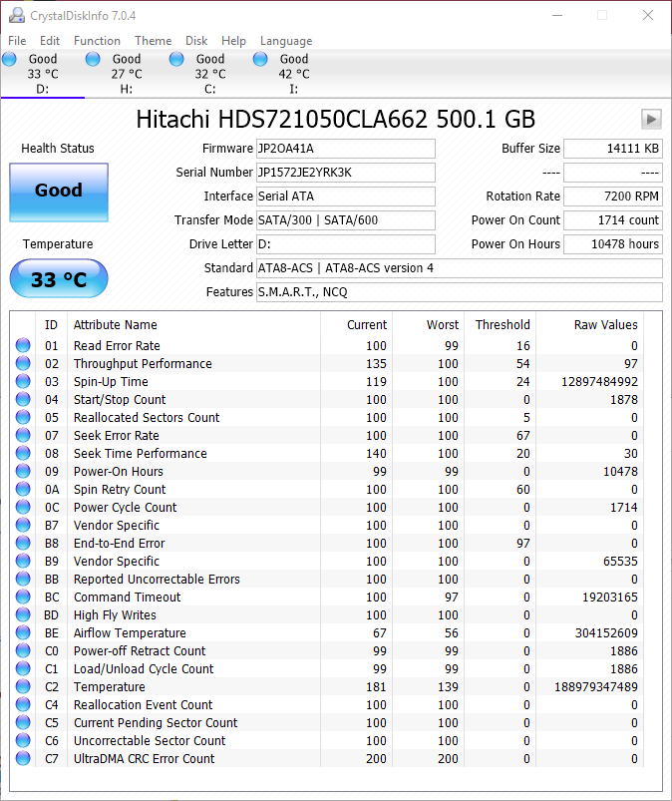Click status orb of Power-On Hours row
The width and height of the screenshot is (672, 801).
[x=23, y=471]
